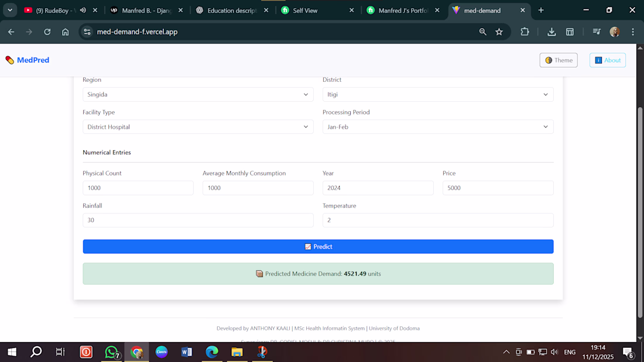Close the Self View tab
644x362 pixels.
pyautogui.click(x=352, y=11)
